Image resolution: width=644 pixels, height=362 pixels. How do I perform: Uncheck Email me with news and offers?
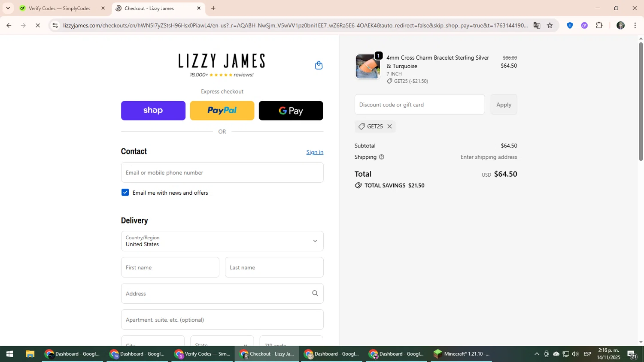[125, 193]
